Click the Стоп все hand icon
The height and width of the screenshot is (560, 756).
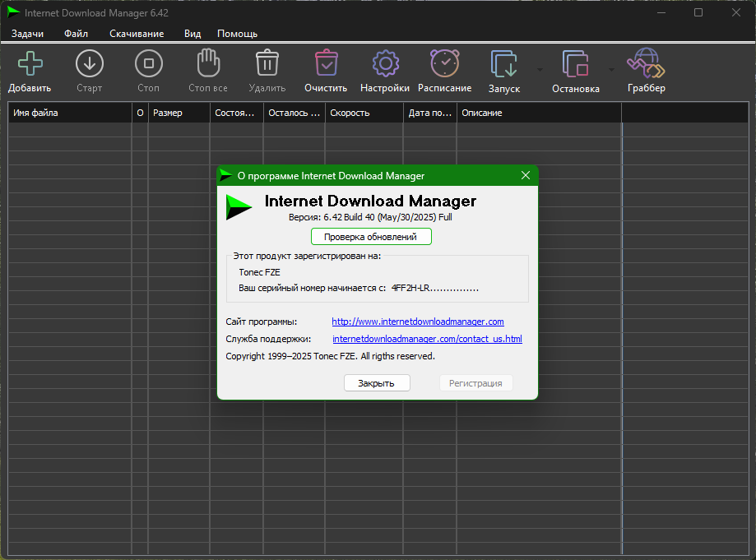click(208, 62)
